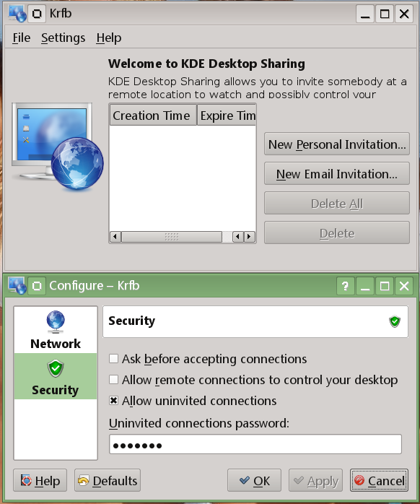Click the invitation list horizontal scrollbar handle
This screenshot has width=420, height=504.
coord(172,237)
